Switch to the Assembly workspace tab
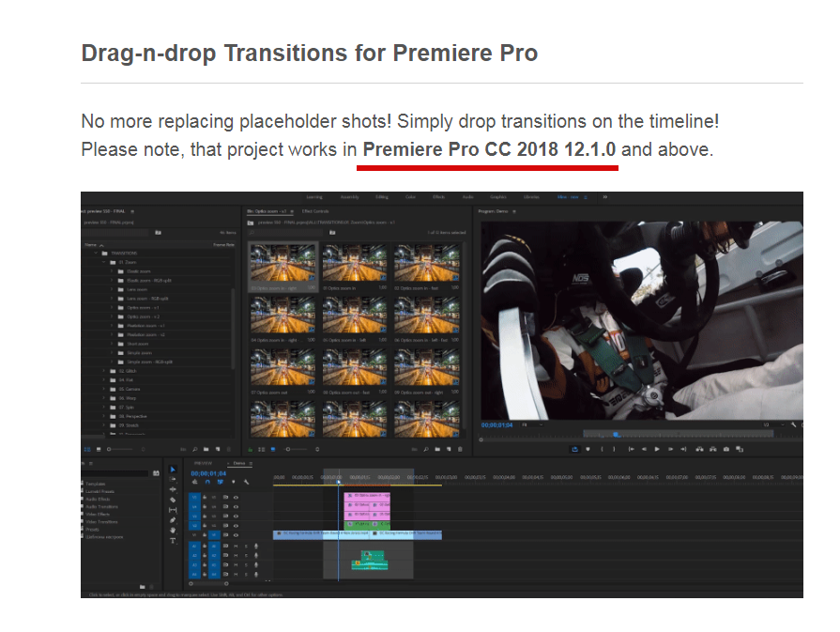The width and height of the screenshot is (840, 632). [350, 197]
